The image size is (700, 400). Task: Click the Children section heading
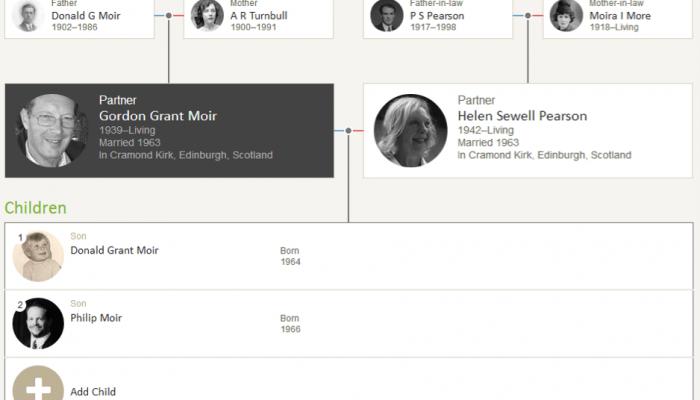tap(36, 208)
